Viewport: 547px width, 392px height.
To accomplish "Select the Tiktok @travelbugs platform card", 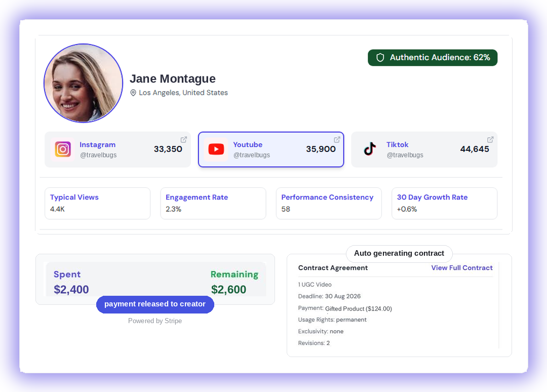I will [x=424, y=149].
